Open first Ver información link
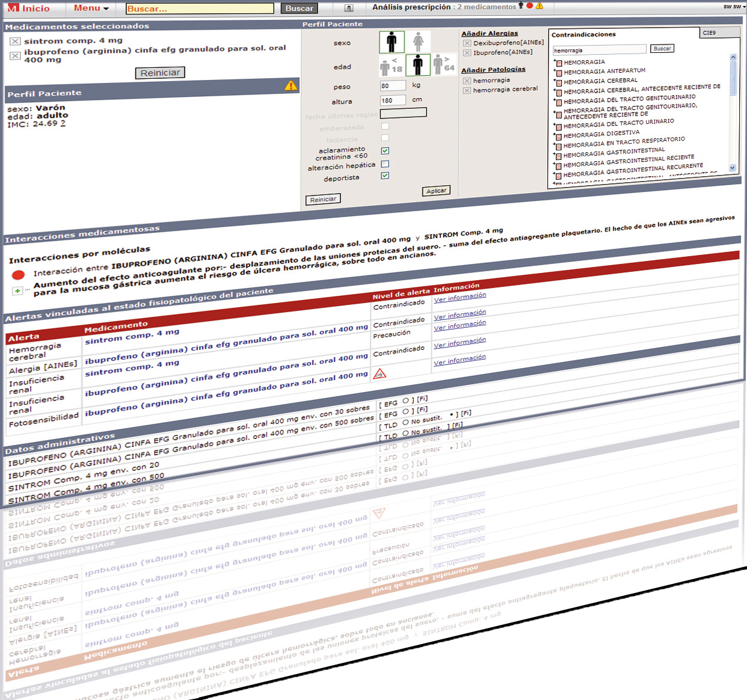Screen dimensions: 747x700 [460, 298]
